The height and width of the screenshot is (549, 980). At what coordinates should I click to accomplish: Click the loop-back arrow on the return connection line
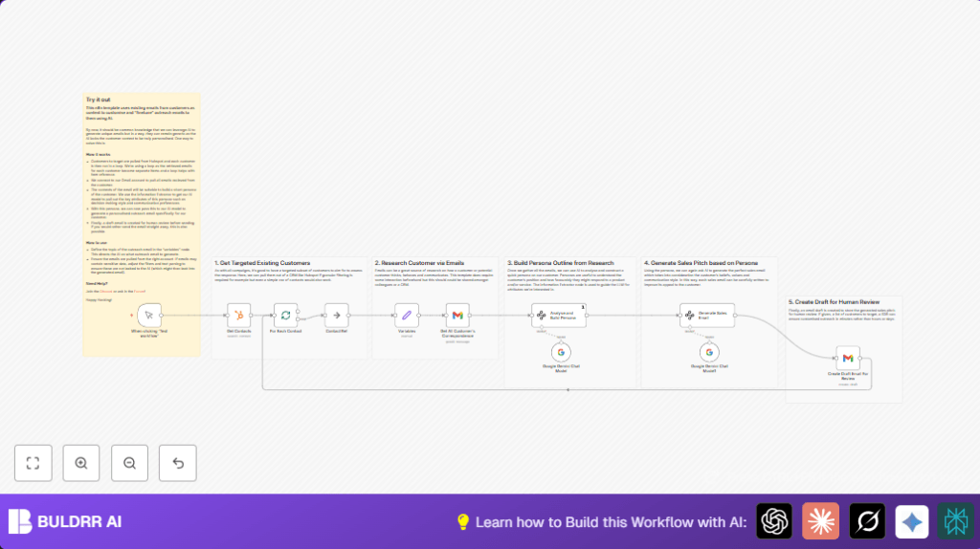tap(568, 389)
